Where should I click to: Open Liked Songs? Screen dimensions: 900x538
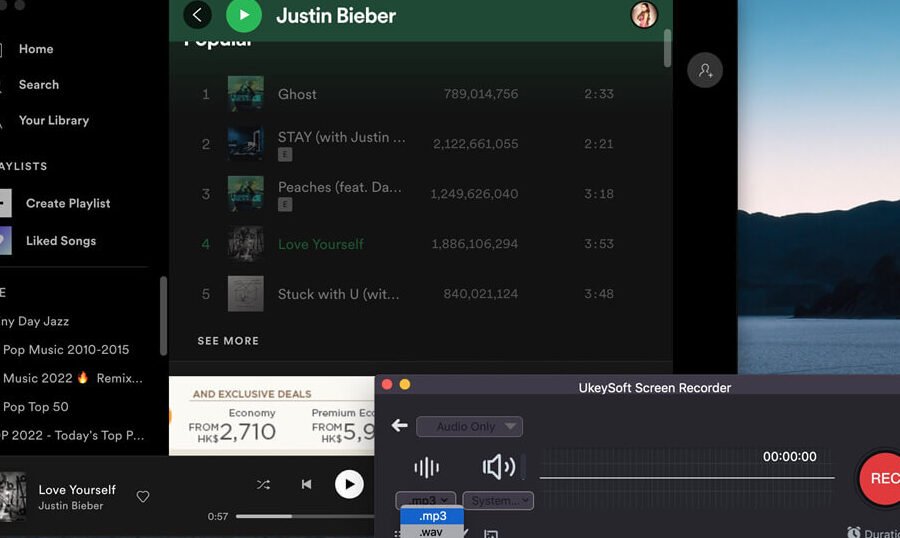pos(61,241)
